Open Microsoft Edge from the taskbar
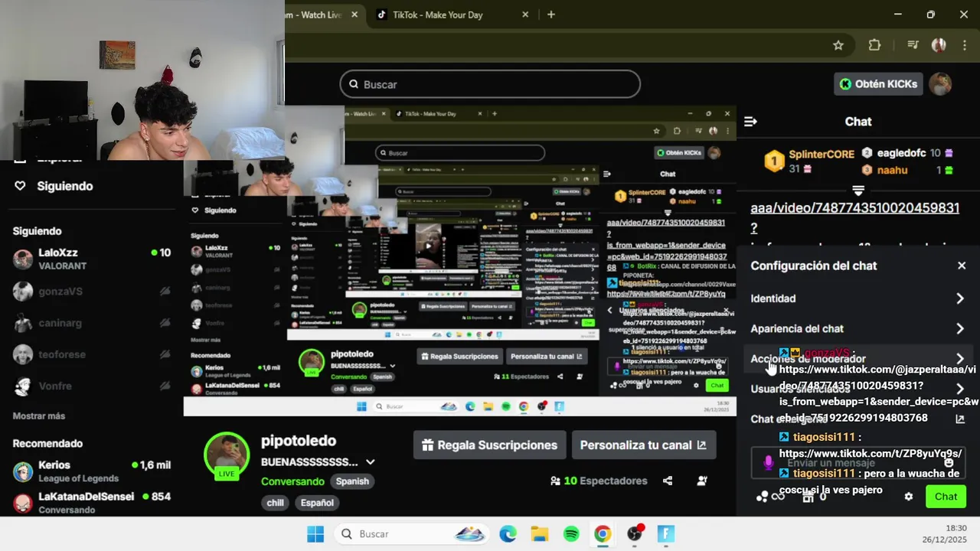This screenshot has height=551, width=980. coord(508,534)
